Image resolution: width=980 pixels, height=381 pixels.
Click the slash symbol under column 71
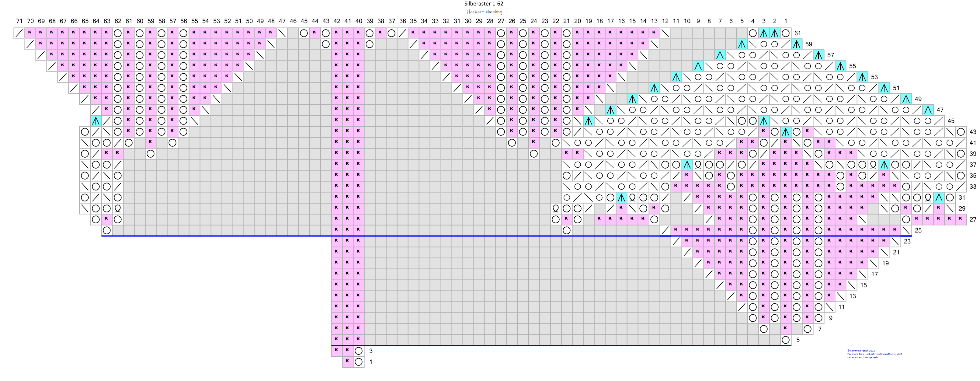19,33
